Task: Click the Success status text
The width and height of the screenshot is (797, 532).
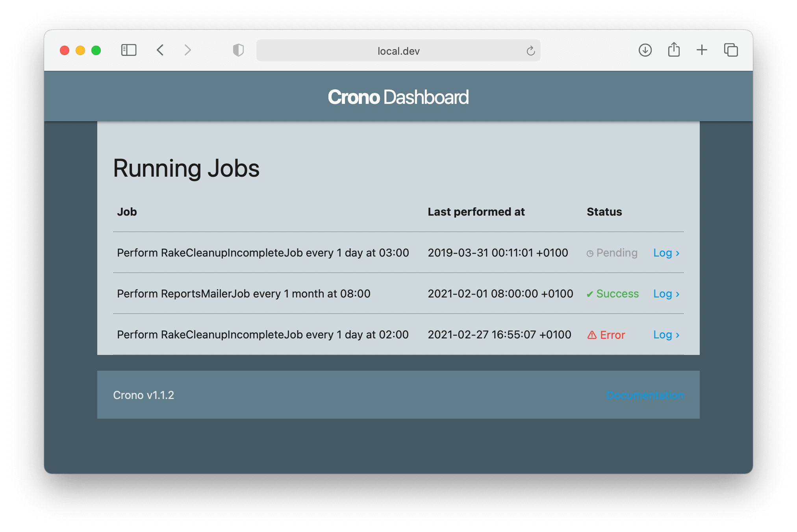Action: coord(617,294)
